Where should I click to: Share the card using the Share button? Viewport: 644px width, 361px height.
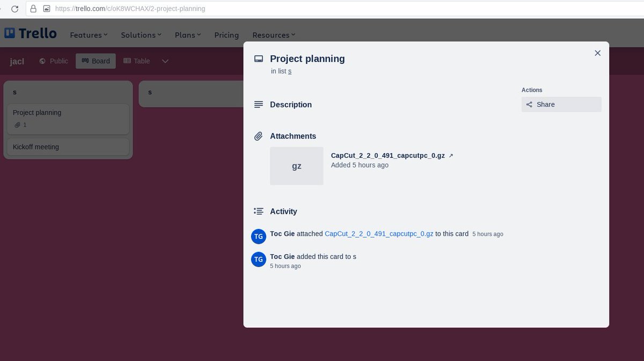(561, 105)
